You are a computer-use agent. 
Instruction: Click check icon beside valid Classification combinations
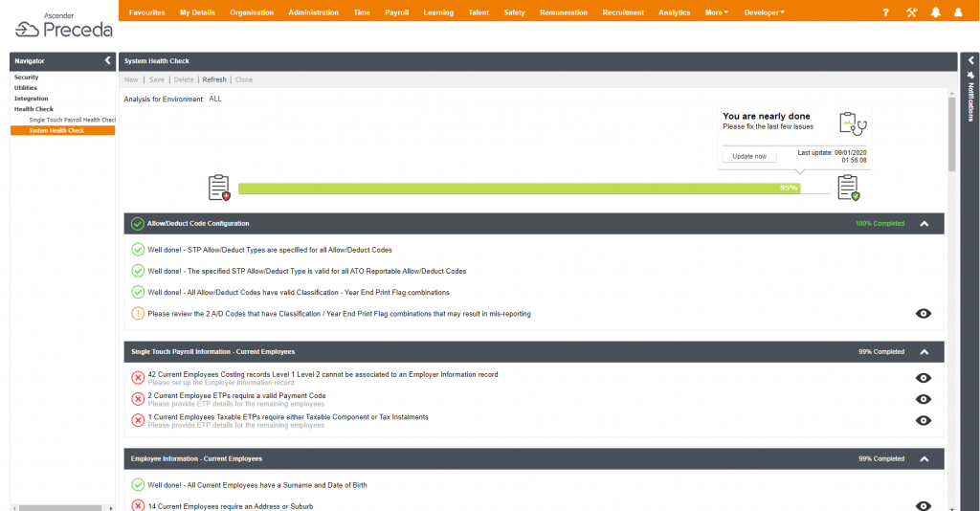[x=138, y=293]
